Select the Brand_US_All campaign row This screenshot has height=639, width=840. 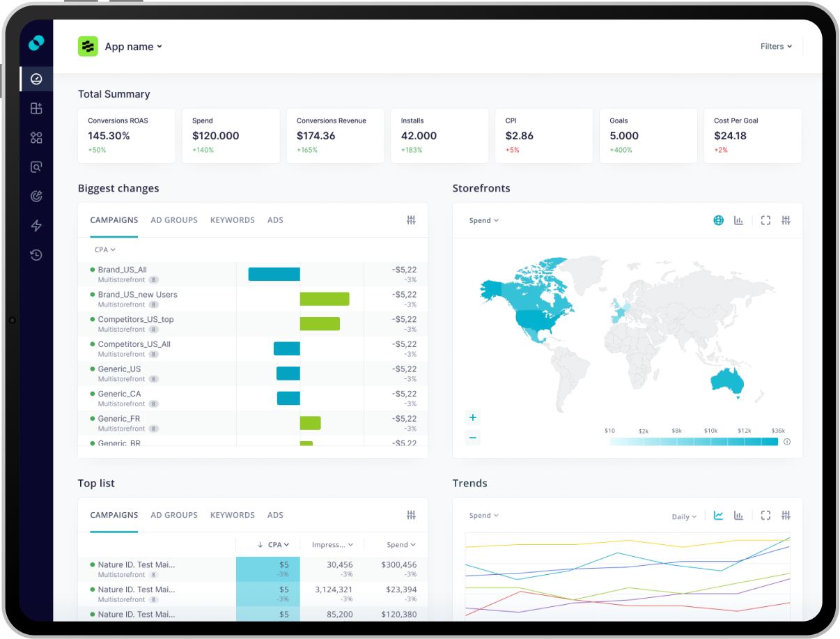point(123,270)
